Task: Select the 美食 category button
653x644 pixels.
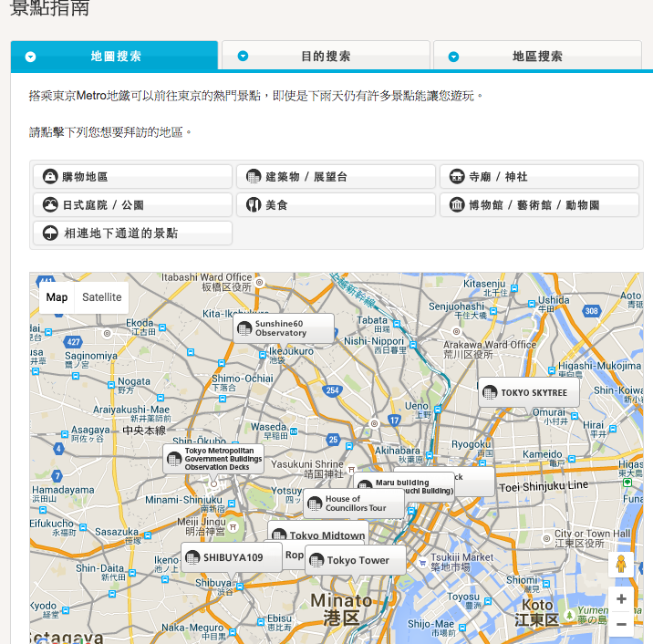Action: [336, 205]
